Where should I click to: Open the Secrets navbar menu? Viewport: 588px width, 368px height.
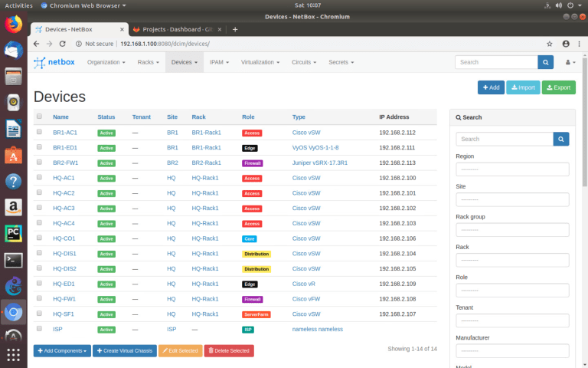(341, 62)
